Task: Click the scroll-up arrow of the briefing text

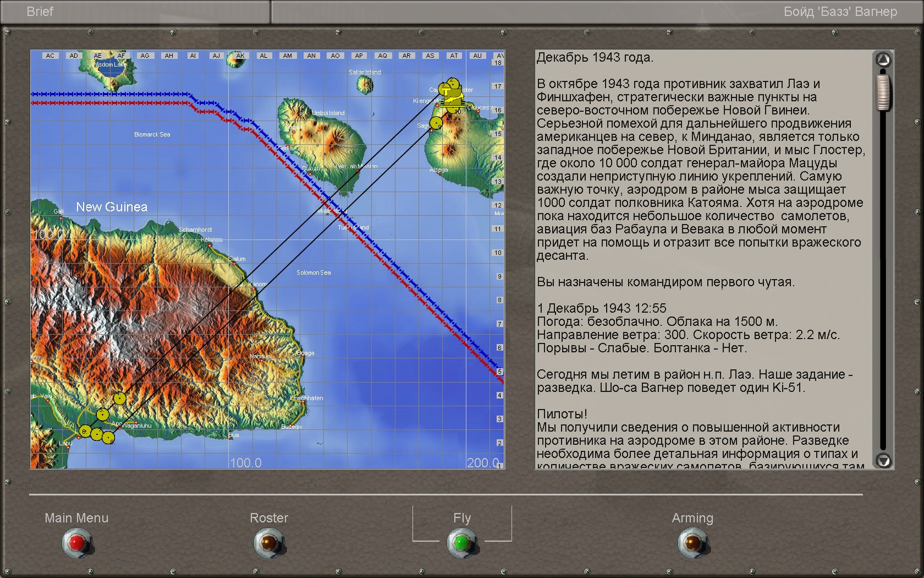Action: tap(883, 59)
